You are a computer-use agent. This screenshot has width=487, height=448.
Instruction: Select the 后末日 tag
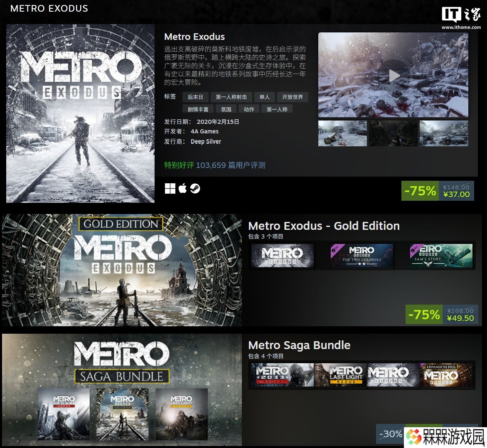click(195, 97)
